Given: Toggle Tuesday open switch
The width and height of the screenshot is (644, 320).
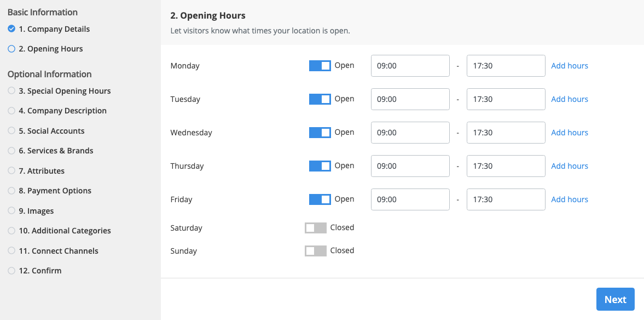Looking at the screenshot, I should point(320,99).
